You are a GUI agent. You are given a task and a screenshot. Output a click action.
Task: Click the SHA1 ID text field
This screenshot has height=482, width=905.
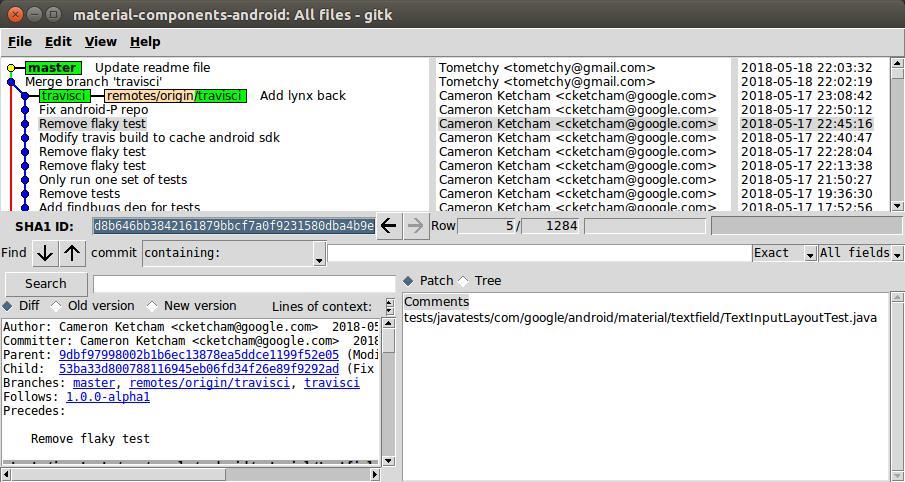pyautogui.click(x=234, y=226)
